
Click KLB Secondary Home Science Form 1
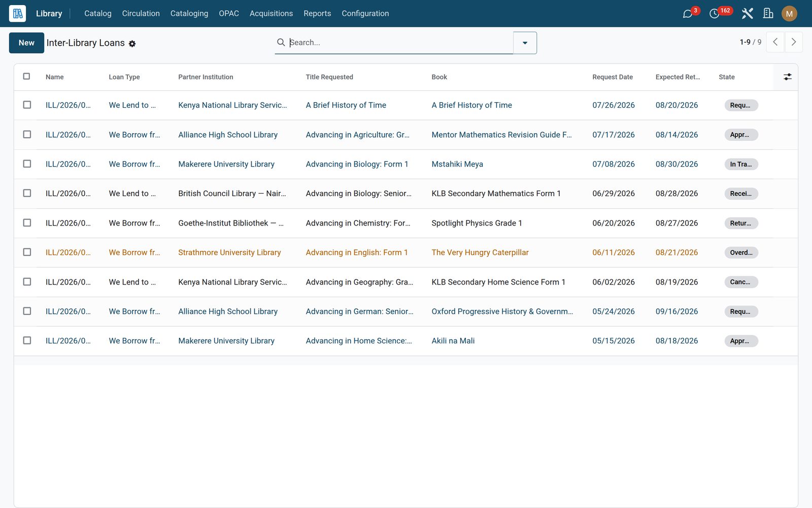pos(498,282)
